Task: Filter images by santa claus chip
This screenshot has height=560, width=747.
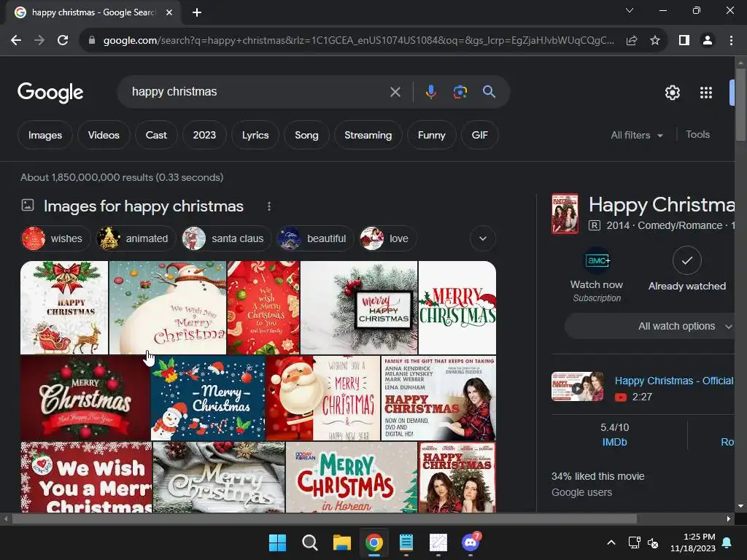Action: click(x=226, y=238)
